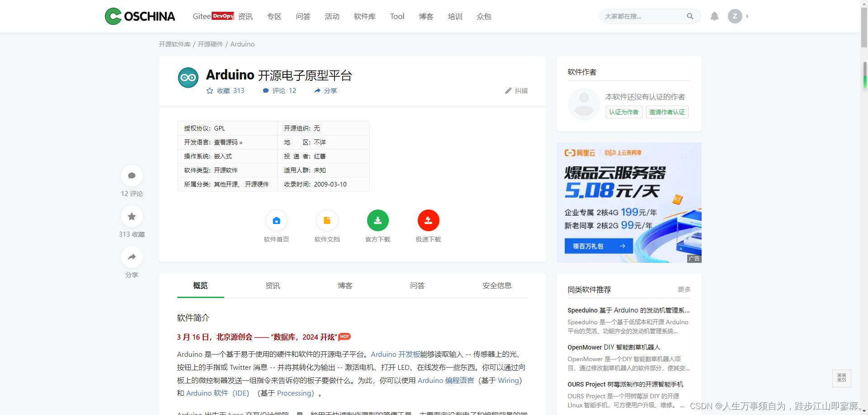Open the 软件库 nav item

[365, 16]
